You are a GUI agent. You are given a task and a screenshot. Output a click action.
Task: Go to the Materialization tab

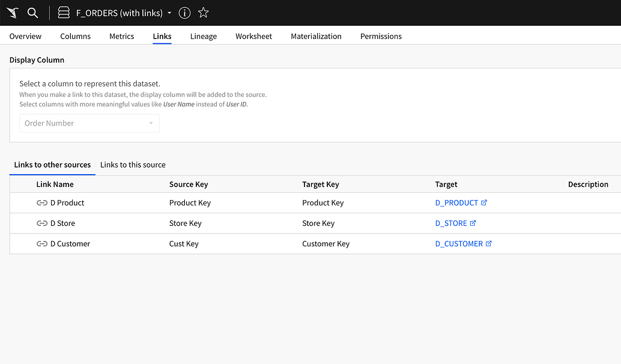(316, 36)
